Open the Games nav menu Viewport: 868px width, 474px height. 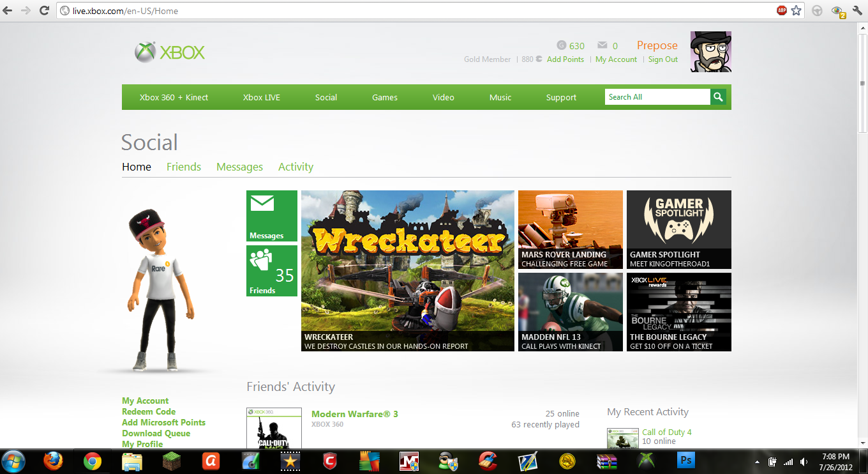click(385, 97)
